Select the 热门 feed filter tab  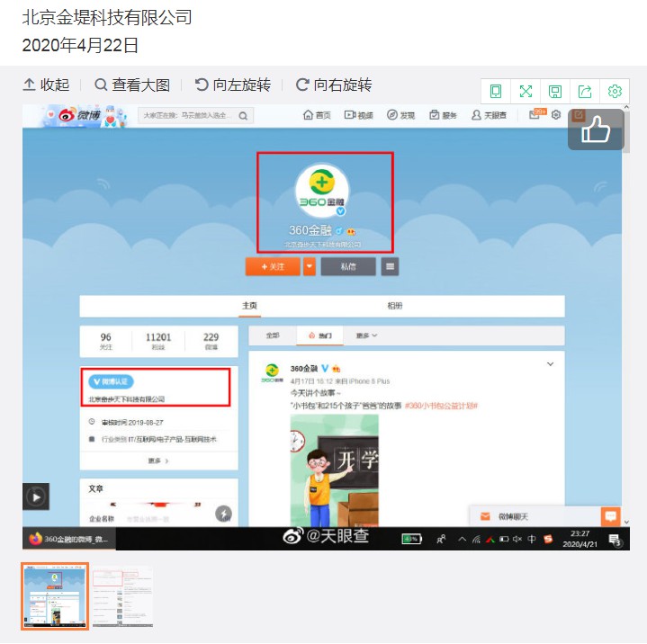(x=319, y=335)
